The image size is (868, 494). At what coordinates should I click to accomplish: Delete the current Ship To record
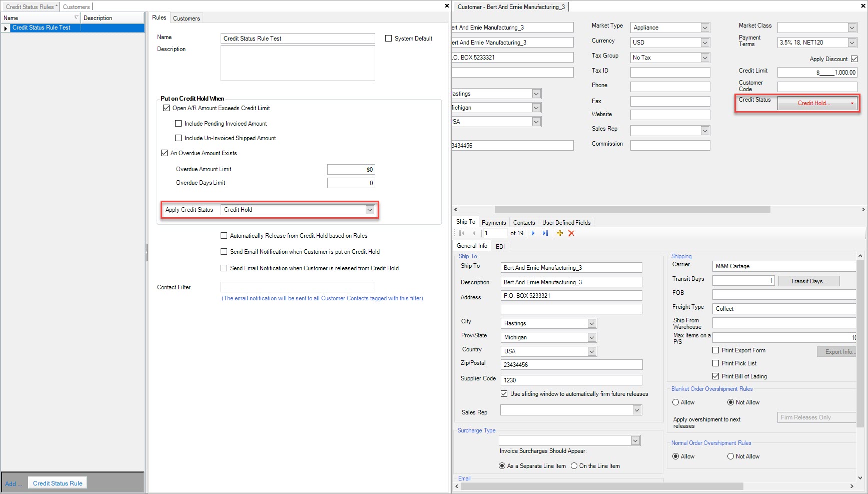[571, 233]
